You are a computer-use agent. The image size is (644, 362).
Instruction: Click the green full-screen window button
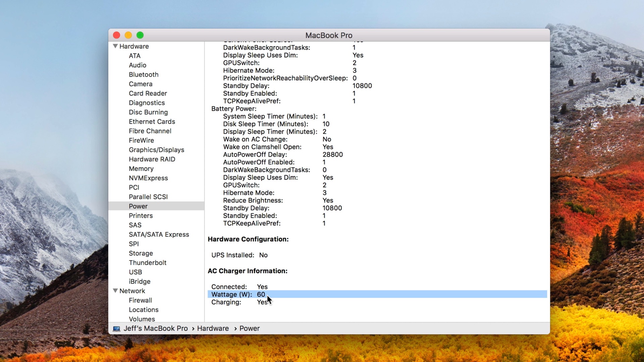(140, 35)
